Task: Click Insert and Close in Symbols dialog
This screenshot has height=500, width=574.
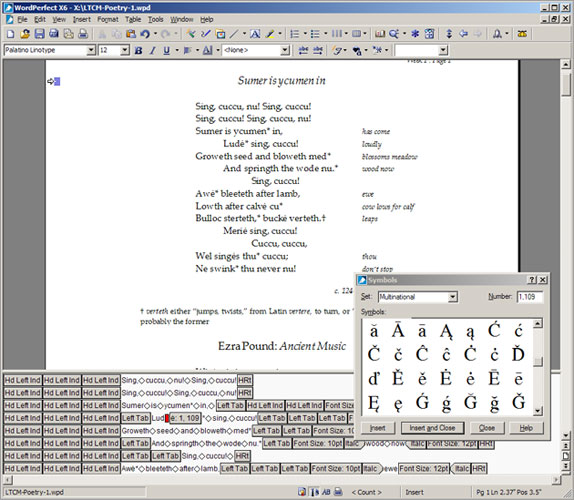Action: (x=432, y=428)
